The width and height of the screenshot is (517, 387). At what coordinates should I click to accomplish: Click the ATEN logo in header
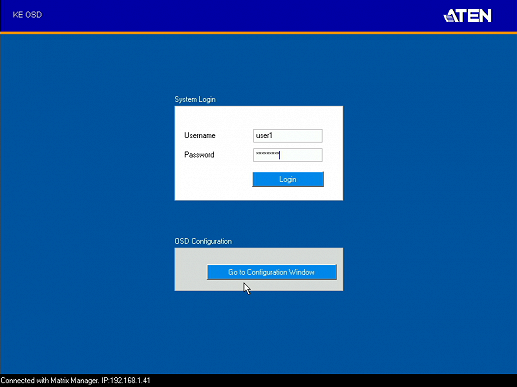[467, 15]
